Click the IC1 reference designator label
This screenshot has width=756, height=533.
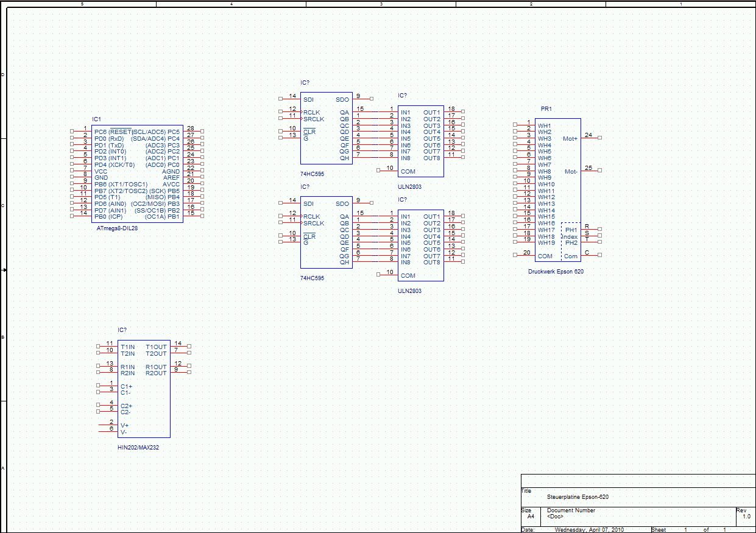pos(96,119)
